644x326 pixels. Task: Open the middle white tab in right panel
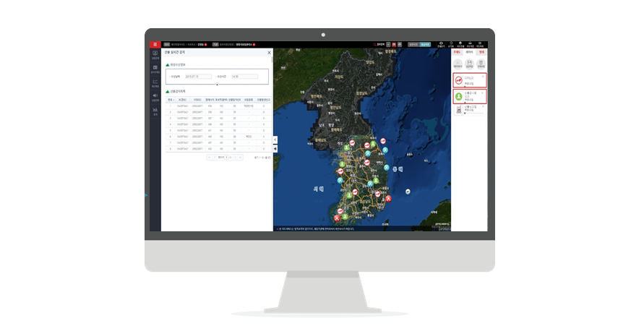(469, 53)
